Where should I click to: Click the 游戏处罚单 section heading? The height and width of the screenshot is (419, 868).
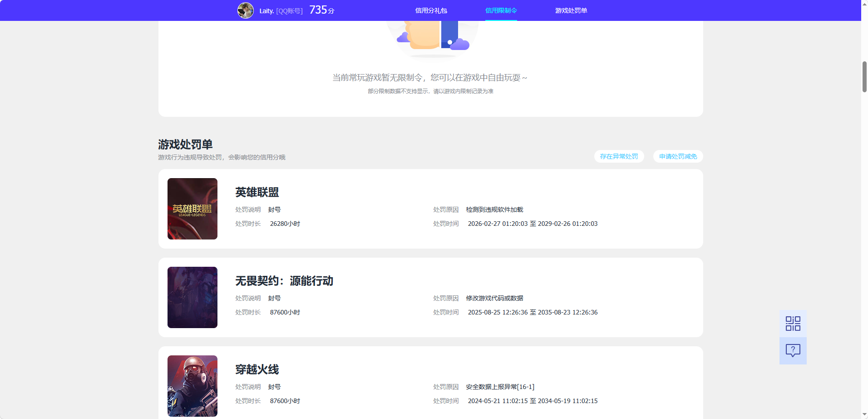point(185,145)
